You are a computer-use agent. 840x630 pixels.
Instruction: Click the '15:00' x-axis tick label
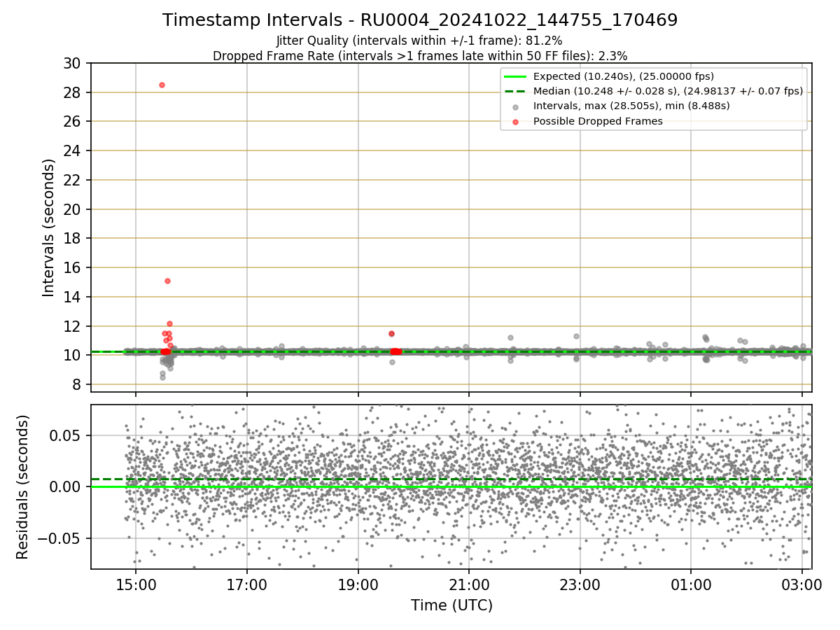click(136, 583)
